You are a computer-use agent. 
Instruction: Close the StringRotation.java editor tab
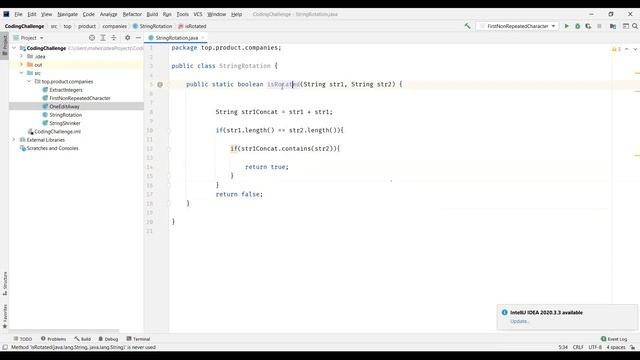(203, 38)
